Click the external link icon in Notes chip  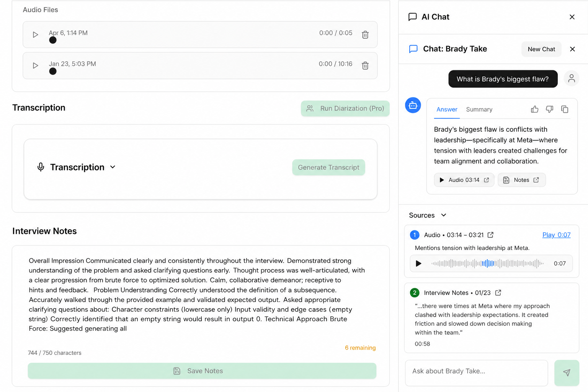[x=536, y=180]
